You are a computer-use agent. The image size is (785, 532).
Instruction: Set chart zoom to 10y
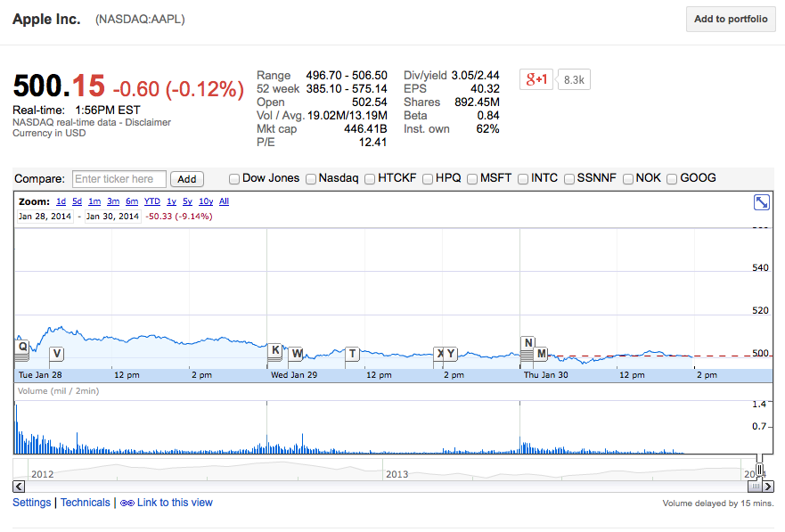[206, 201]
